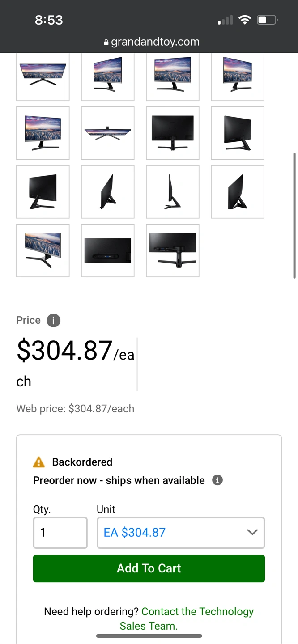Image resolution: width=298 pixels, height=644 pixels.
Task: Click the page scrollbar on right edge
Action: pyautogui.click(x=294, y=215)
